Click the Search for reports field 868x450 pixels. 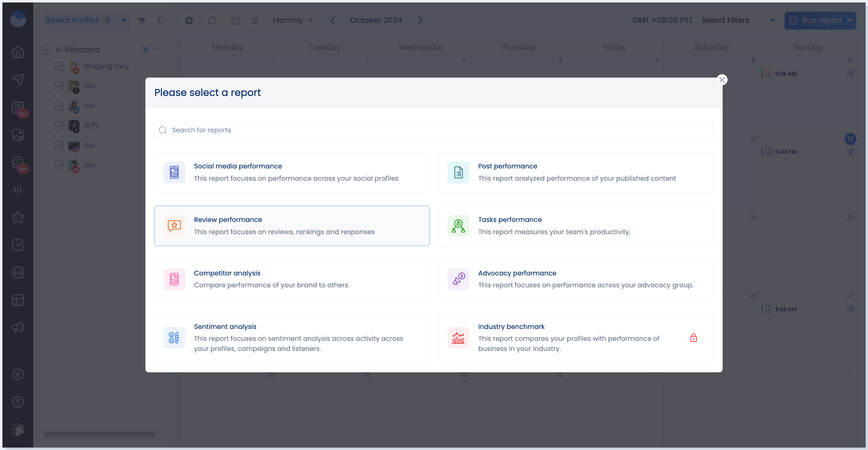(x=434, y=130)
